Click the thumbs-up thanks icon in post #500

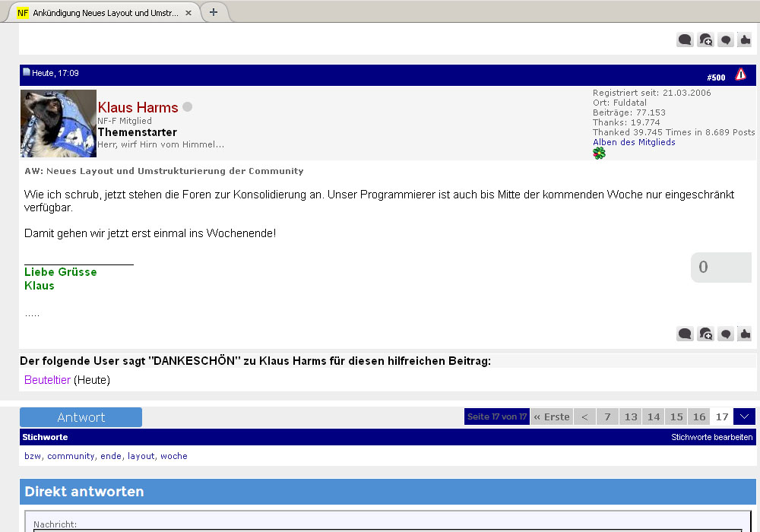coord(745,334)
